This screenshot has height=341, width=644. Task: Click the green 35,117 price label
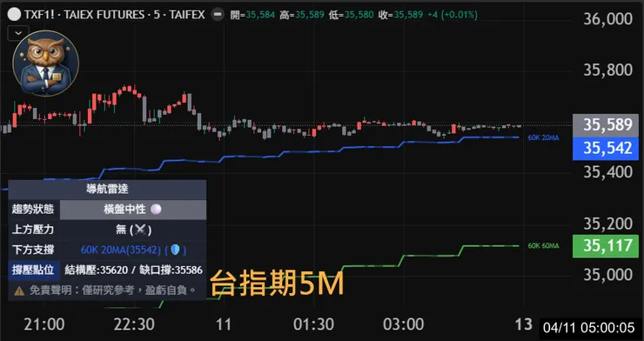point(606,246)
